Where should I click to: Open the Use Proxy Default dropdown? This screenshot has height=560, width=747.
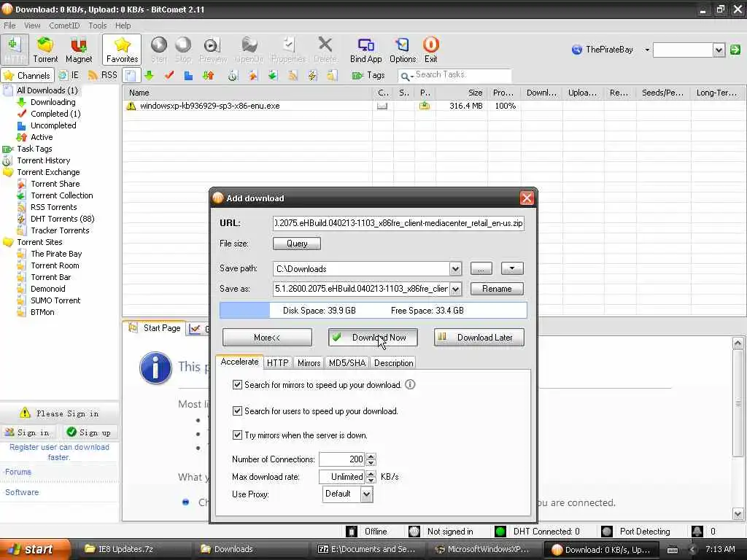point(366,494)
